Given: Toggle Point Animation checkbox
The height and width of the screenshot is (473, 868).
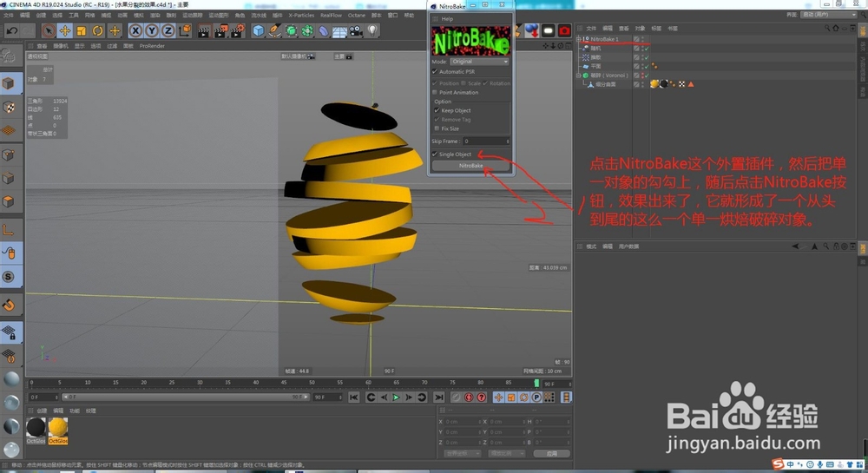Looking at the screenshot, I should tap(435, 92).
